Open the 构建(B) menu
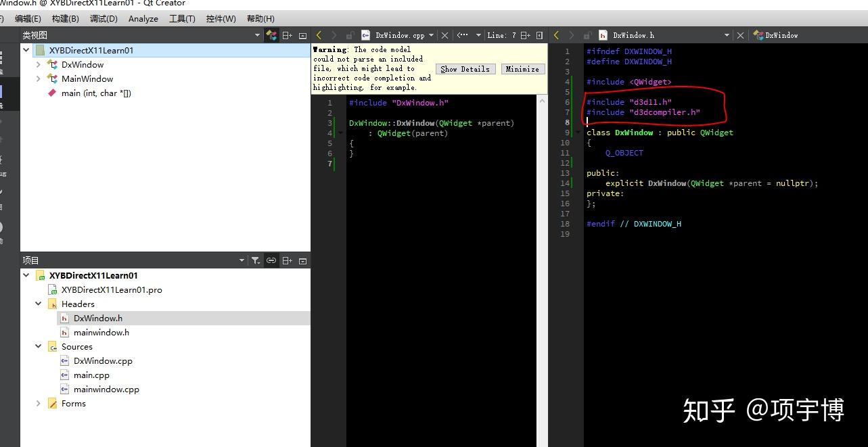Viewport: 868px width, 447px height. (65, 19)
